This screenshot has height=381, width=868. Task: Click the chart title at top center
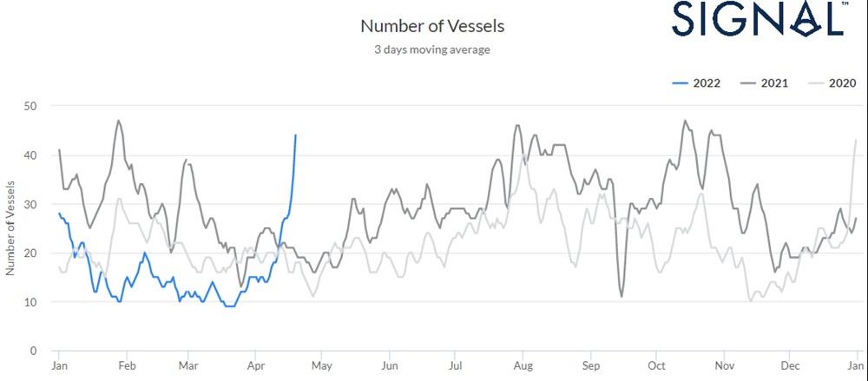click(431, 26)
